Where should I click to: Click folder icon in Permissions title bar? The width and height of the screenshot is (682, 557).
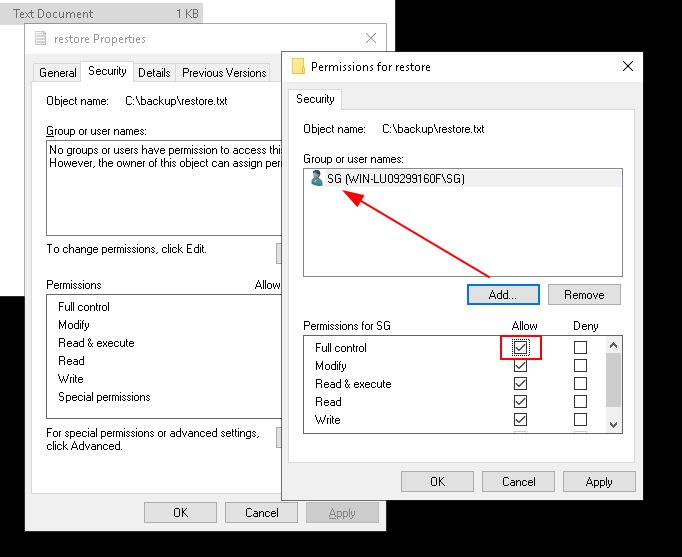[x=298, y=67]
